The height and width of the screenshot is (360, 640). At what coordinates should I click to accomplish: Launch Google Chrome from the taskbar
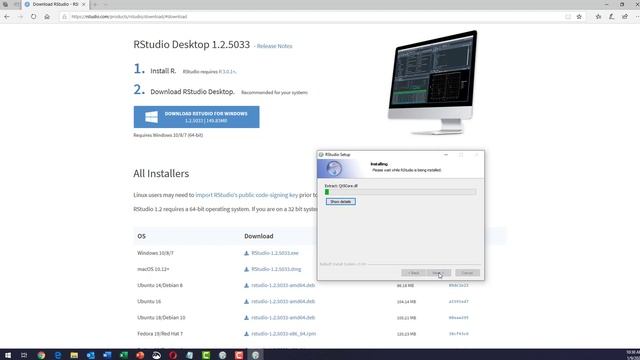41,355
